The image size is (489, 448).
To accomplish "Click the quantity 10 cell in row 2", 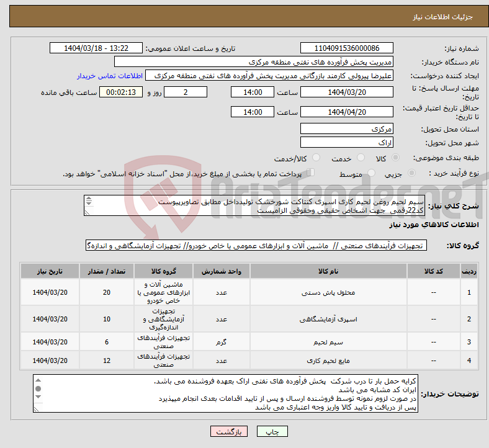I will click(107, 319).
